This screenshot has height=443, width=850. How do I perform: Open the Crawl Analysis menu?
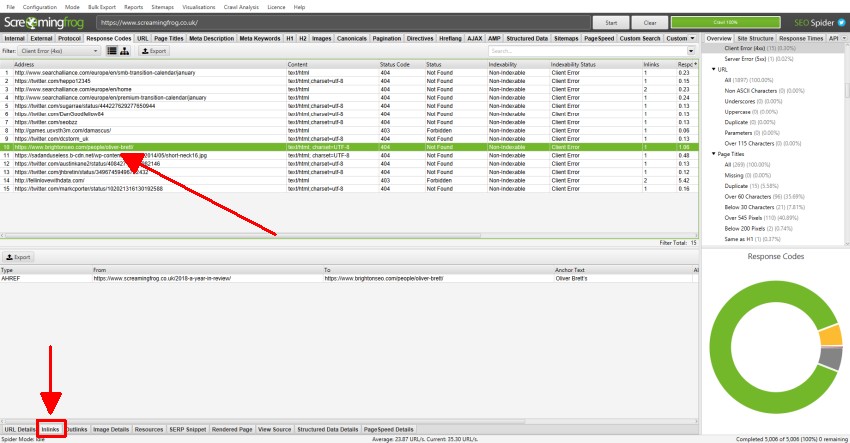tap(241, 7)
